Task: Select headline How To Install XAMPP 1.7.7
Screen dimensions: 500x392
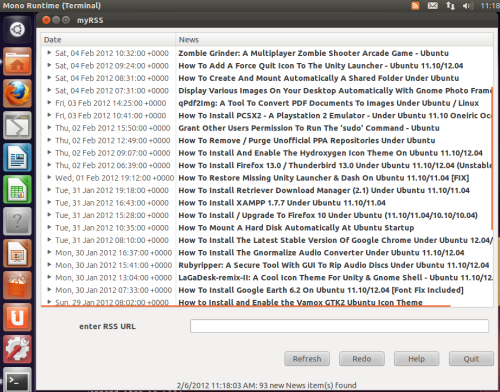Action: click(x=282, y=203)
